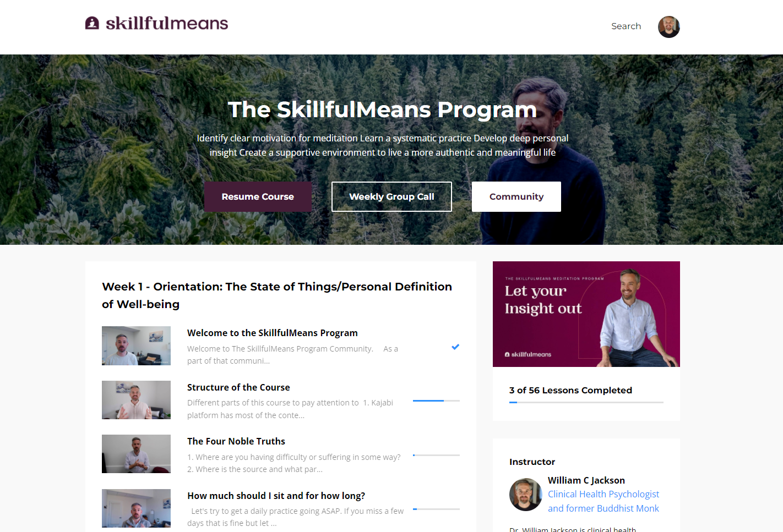
Task: Click the skillfulmeans logo icon
Action: [x=92, y=23]
